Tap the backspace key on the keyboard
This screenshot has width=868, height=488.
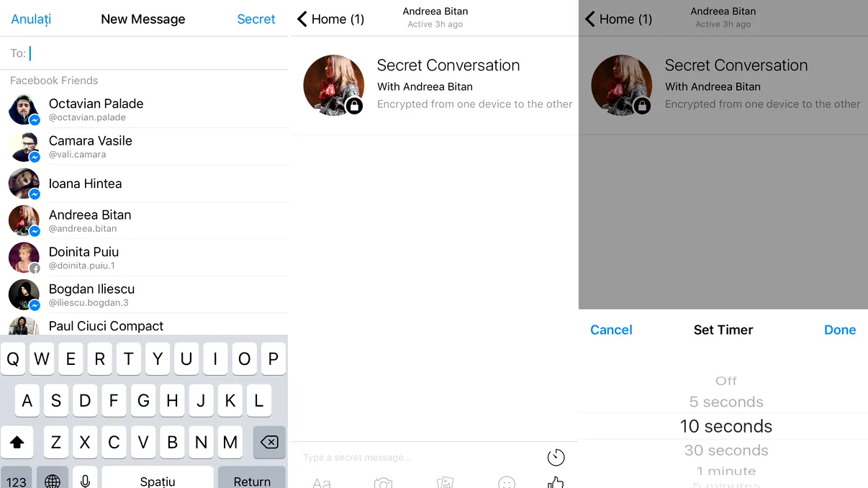[269, 443]
